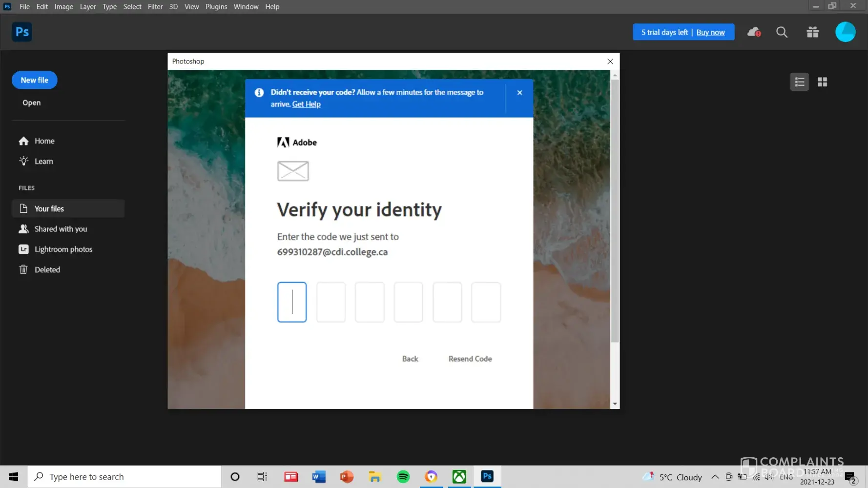Image resolution: width=868 pixels, height=488 pixels.
Task: Open the What's New gift icon
Action: point(812,32)
